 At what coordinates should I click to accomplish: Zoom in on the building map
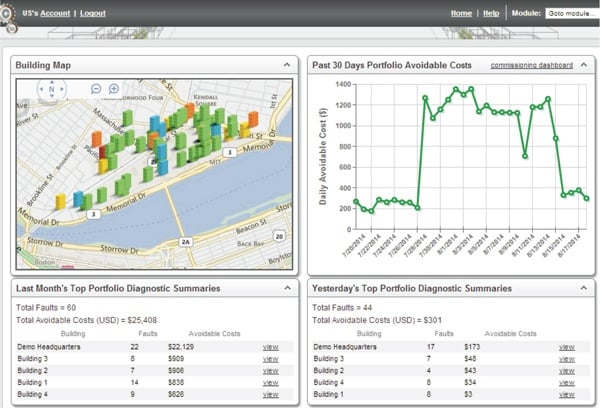[x=113, y=89]
